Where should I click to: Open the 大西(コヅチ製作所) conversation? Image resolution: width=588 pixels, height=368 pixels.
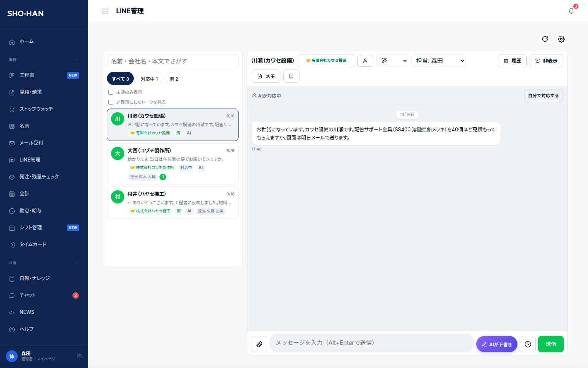(x=173, y=164)
